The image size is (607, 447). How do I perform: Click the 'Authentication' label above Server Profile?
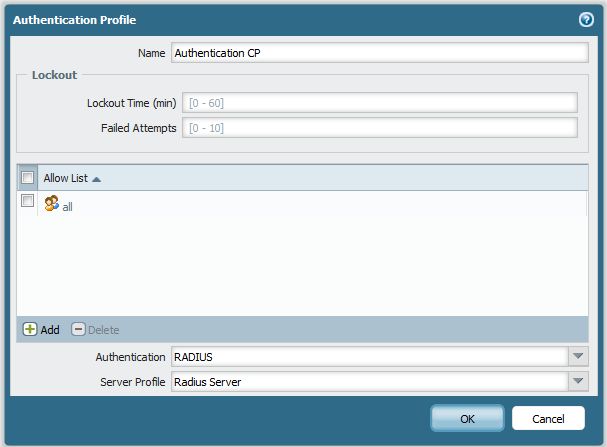pyautogui.click(x=130, y=357)
